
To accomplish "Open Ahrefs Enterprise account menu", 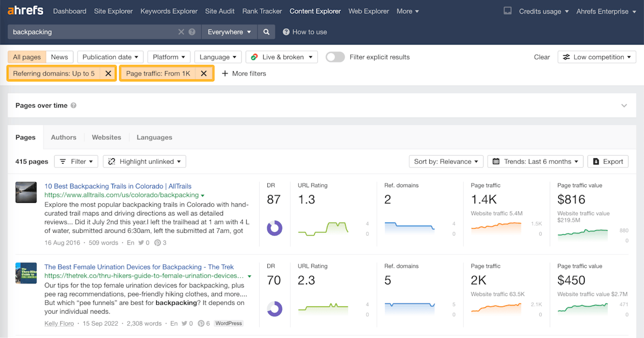I will 606,11.
